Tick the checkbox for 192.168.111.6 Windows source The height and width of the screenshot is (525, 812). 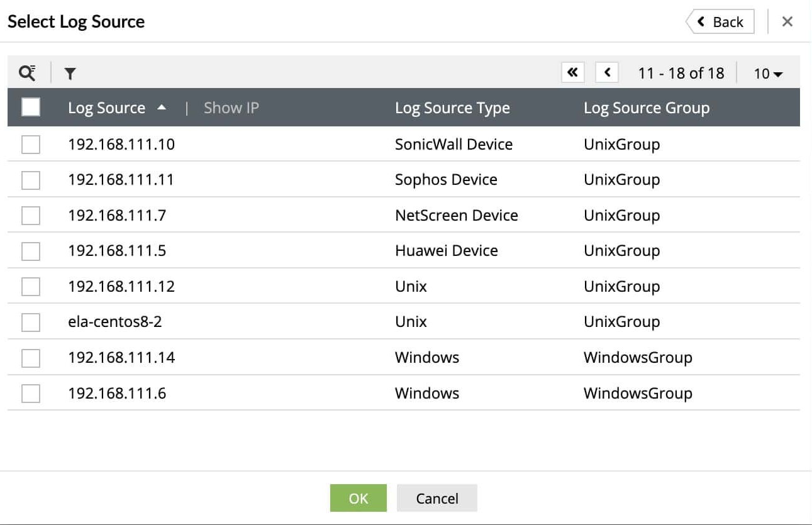coord(30,393)
